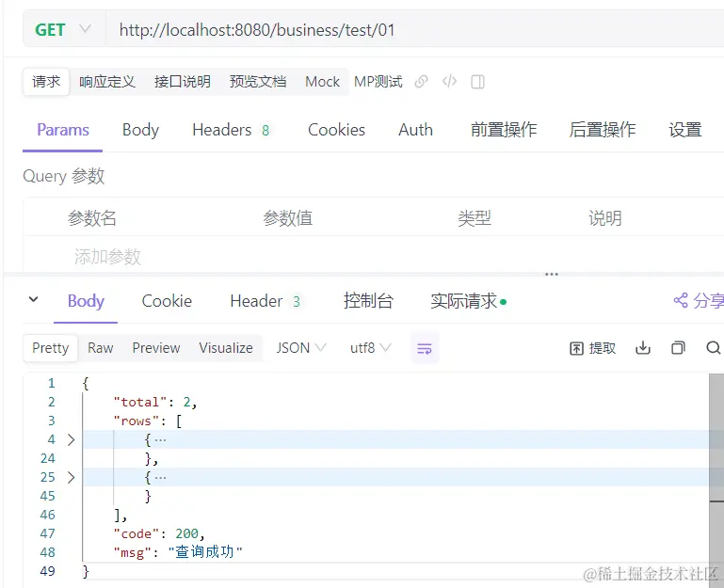Click the 参数值 column header
Image resolution: width=724 pixels, height=588 pixels.
point(288,218)
